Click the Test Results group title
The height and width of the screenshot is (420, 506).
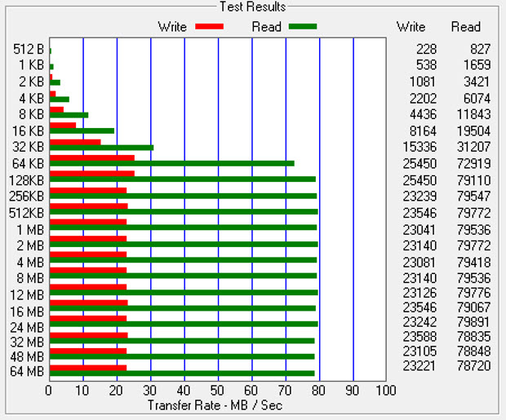[x=253, y=7]
